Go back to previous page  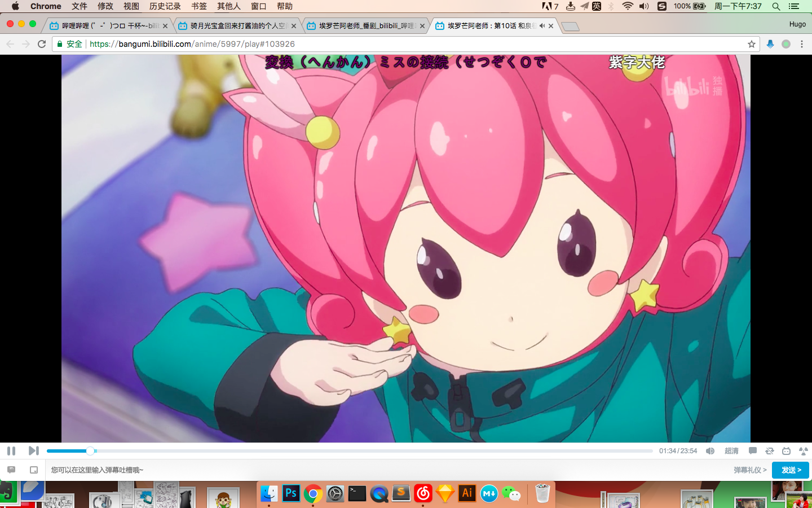[10, 44]
